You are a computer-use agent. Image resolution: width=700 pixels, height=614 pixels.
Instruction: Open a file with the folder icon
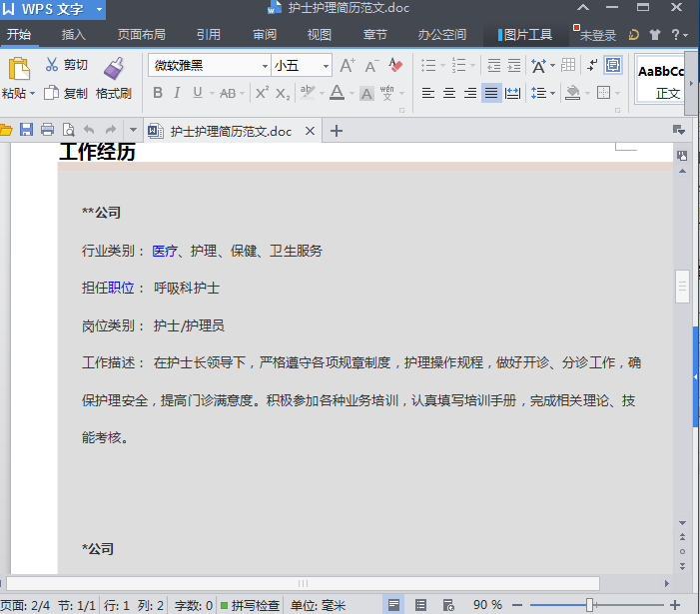[6, 130]
